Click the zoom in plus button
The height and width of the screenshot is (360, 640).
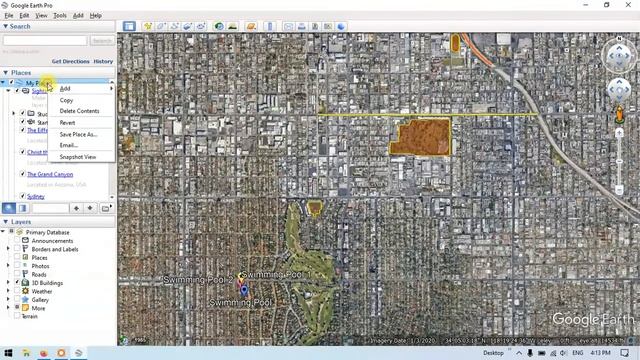619,133
